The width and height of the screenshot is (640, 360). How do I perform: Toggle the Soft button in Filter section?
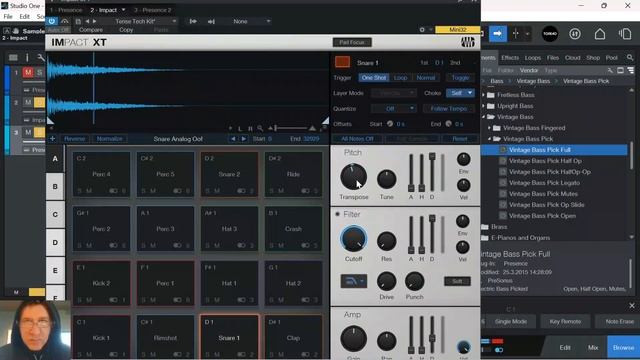pos(457,281)
